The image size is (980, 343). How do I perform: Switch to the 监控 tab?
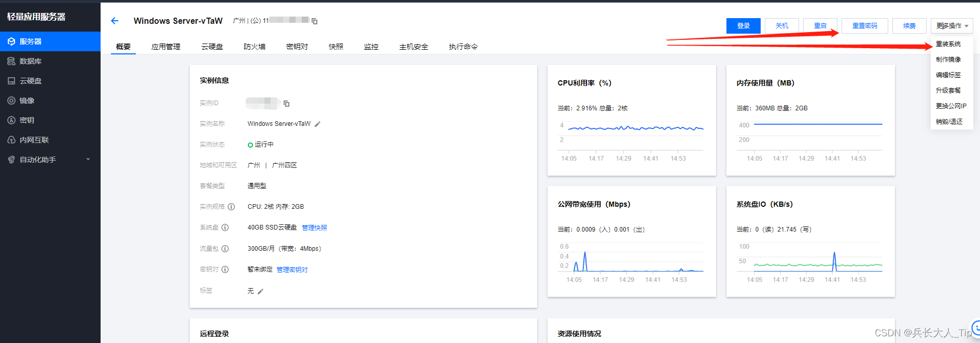(x=371, y=47)
